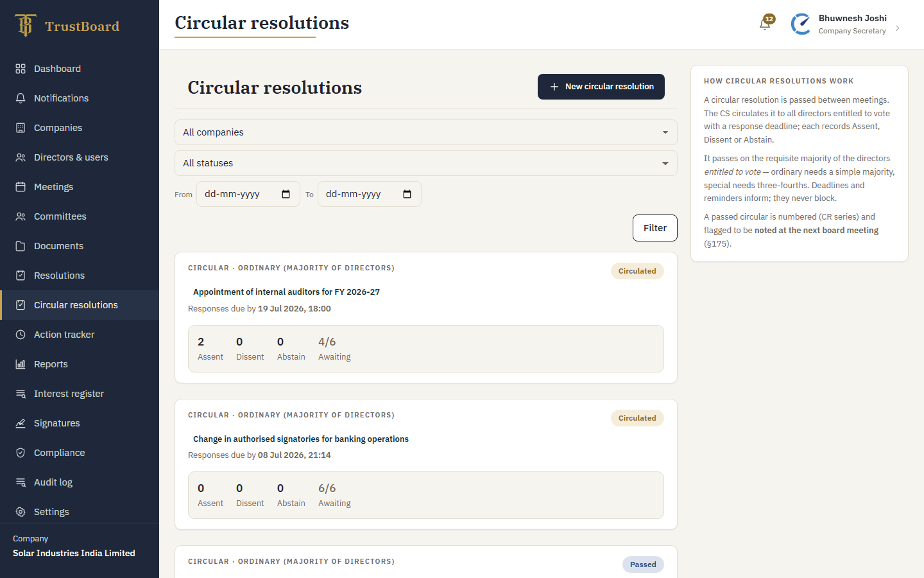The height and width of the screenshot is (578, 924).
Task: Open Appointment of internal auditors for FY 2026-27
Action: coord(286,292)
